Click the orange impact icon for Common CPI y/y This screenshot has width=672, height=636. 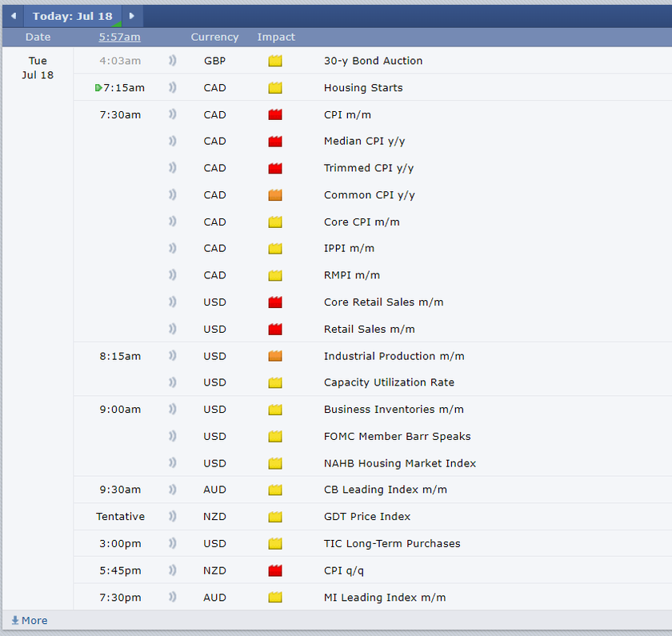tap(275, 195)
